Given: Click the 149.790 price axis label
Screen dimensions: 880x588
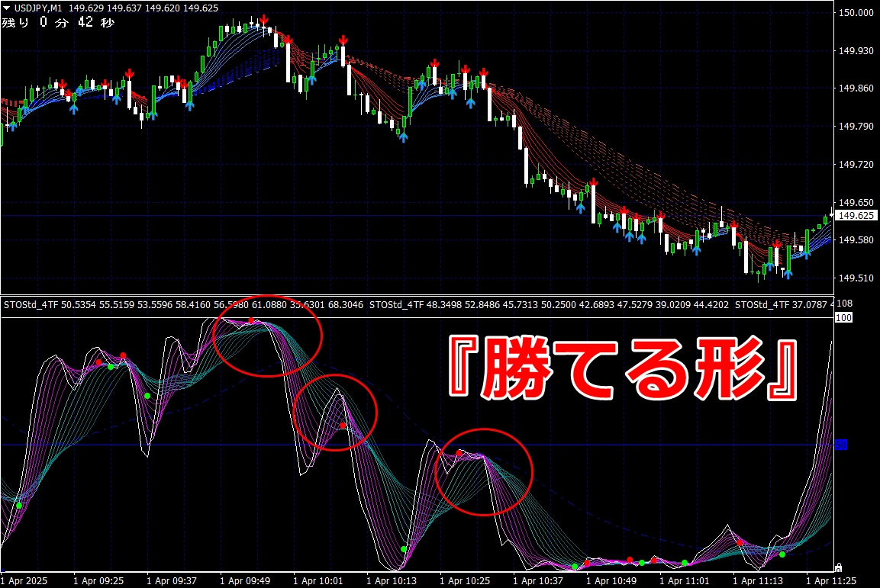Looking at the screenshot, I should coord(856,127).
